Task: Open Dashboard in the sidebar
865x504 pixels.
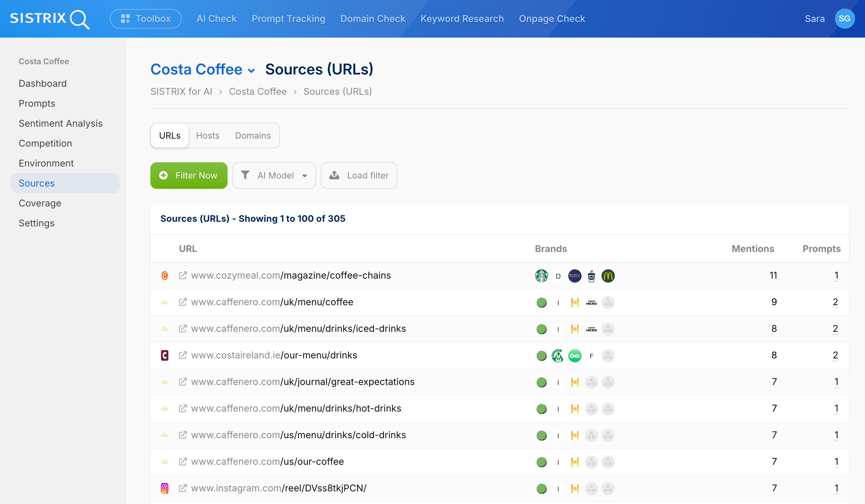Action: (43, 83)
